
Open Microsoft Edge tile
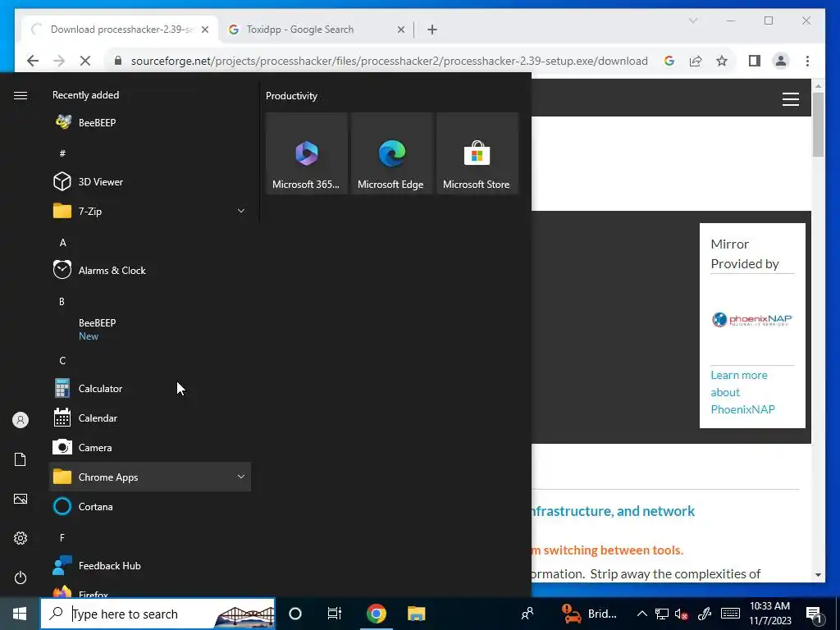(391, 153)
